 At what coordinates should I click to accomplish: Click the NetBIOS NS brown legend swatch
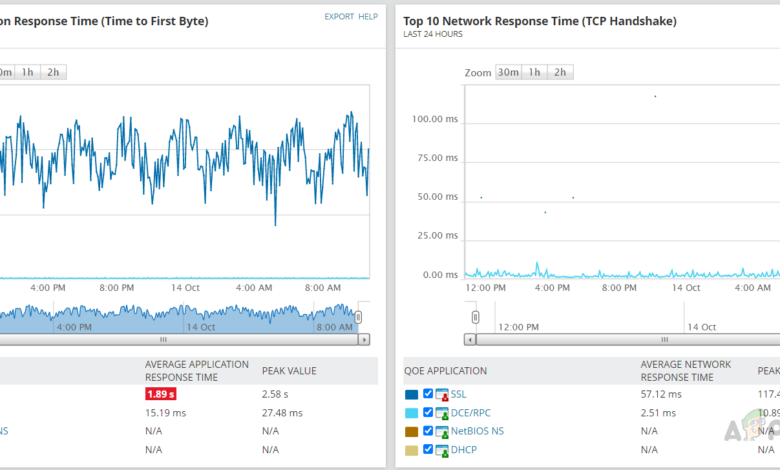pos(411,431)
